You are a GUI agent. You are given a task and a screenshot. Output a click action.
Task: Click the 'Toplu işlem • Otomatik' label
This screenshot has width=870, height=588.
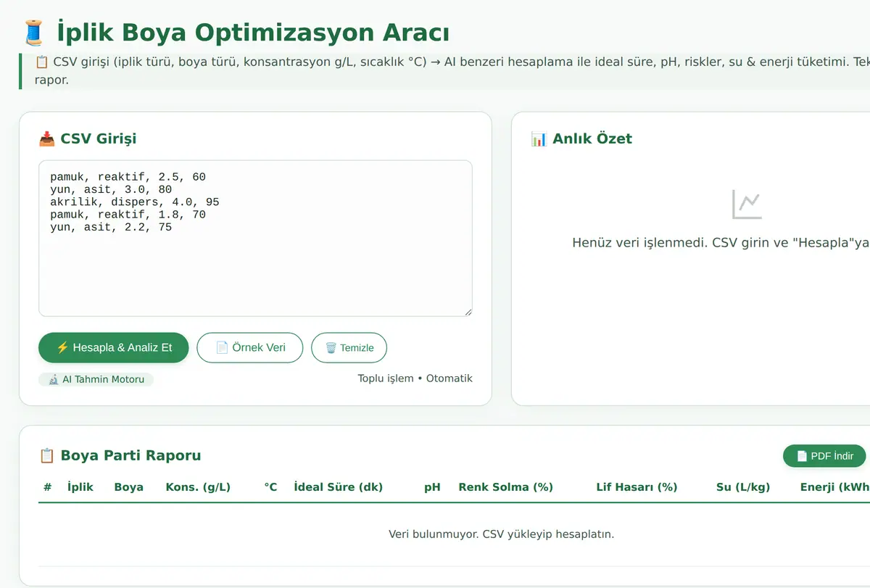click(415, 378)
